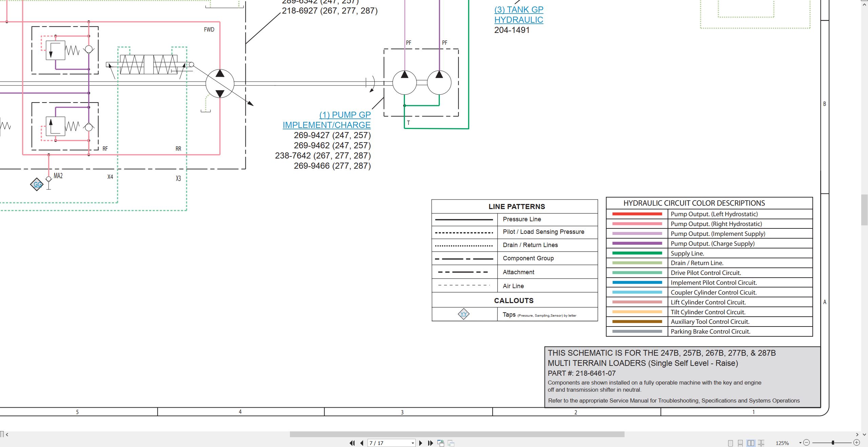This screenshot has height=447, width=868.
Task: Switch to continuous page layout
Action: (x=741, y=443)
